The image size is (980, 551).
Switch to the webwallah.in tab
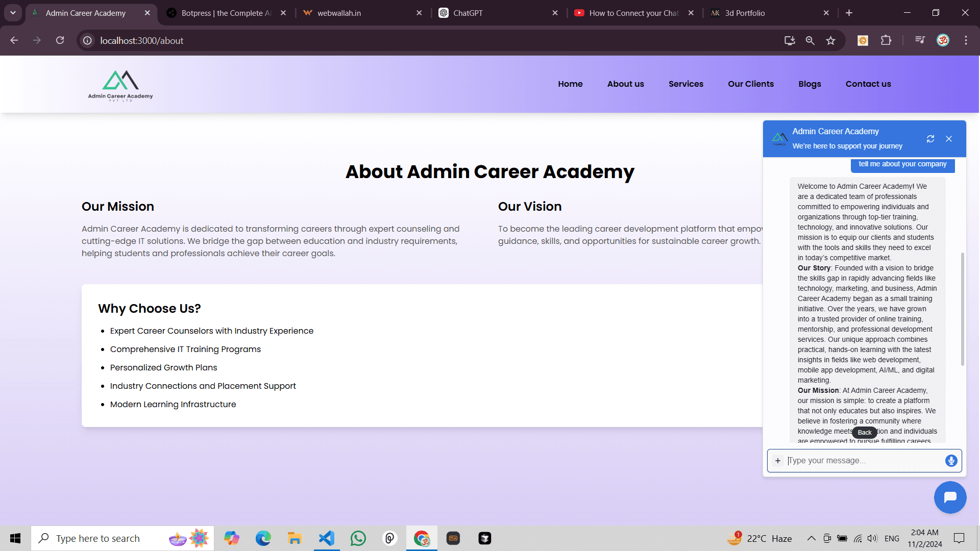[361, 13]
